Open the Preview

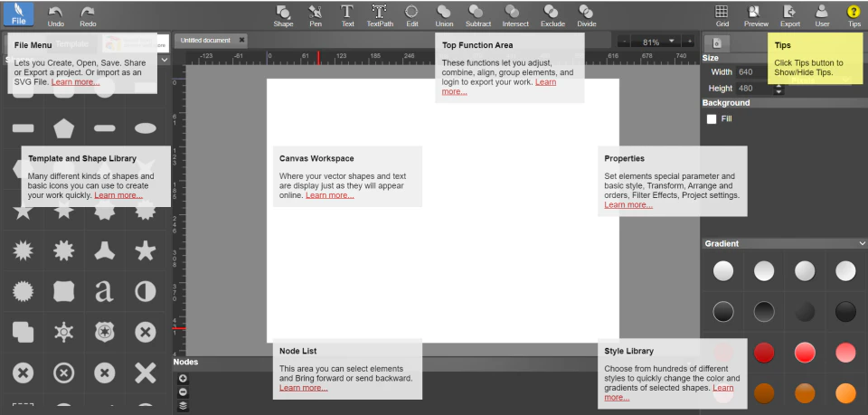click(x=756, y=16)
